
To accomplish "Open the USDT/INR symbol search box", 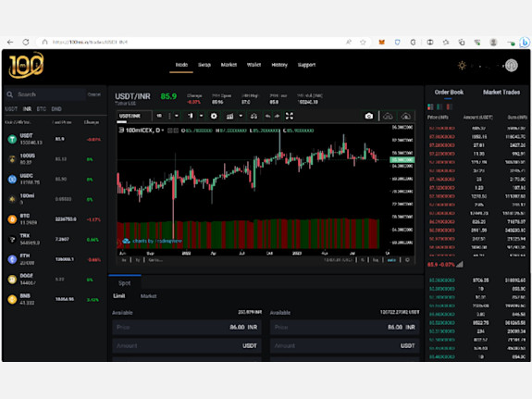I will 134,116.
